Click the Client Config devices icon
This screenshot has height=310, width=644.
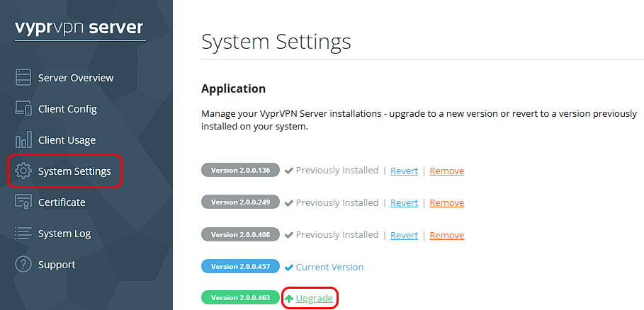click(23, 109)
